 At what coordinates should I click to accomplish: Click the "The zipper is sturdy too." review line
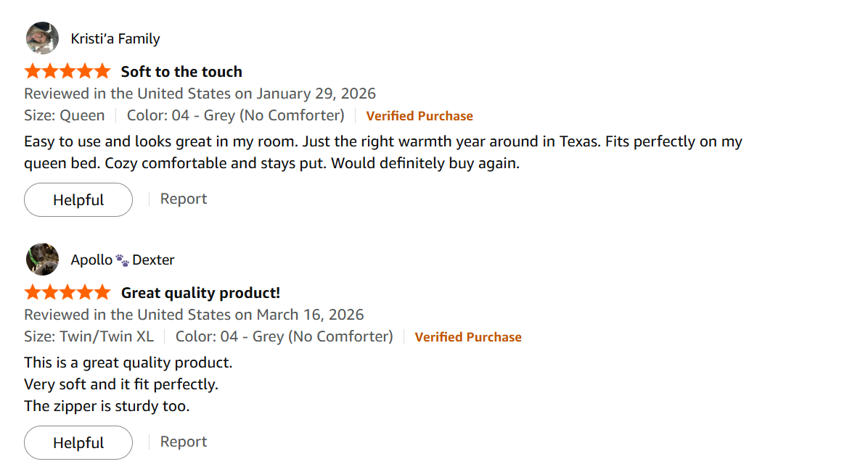(107, 406)
